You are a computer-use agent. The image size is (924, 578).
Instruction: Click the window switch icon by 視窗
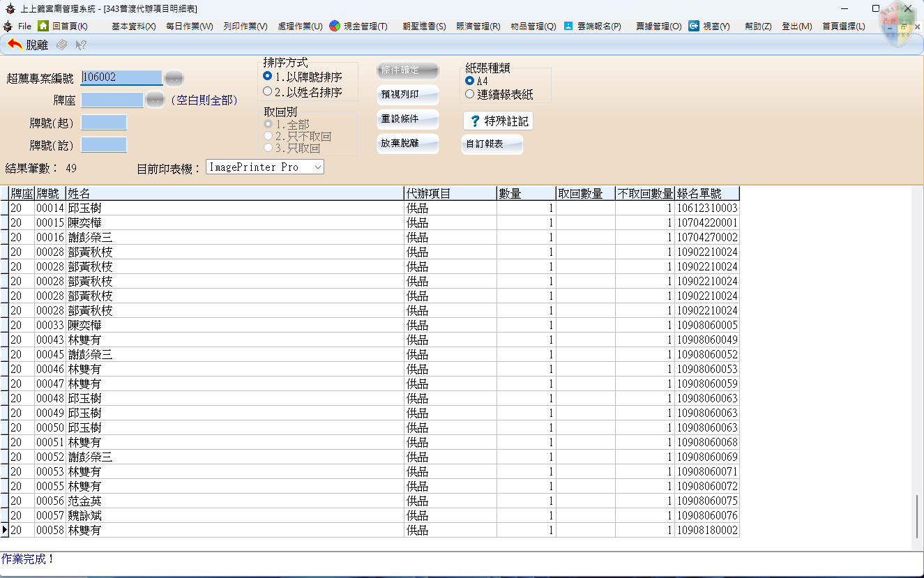(694, 26)
